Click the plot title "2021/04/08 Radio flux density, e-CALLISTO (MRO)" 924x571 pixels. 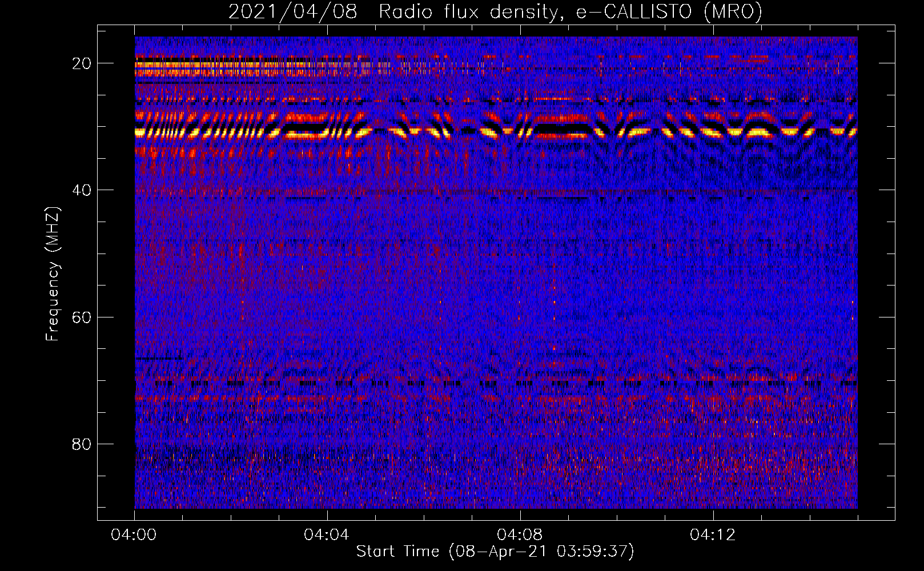point(495,11)
